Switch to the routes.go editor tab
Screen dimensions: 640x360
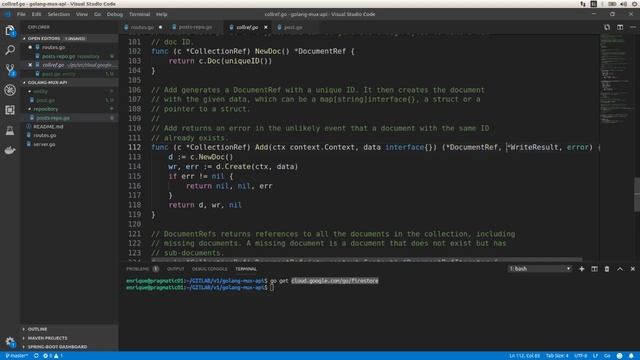142,27
